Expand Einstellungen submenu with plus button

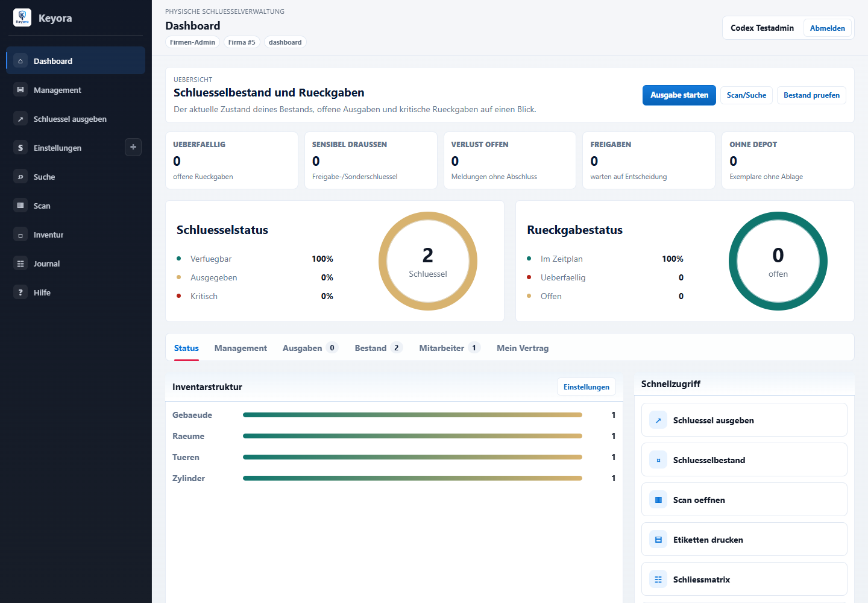133,147
